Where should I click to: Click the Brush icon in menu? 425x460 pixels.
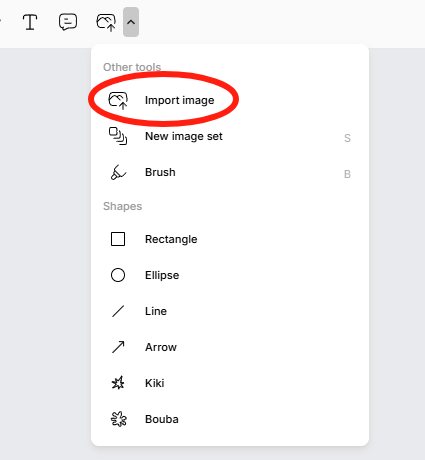click(118, 172)
